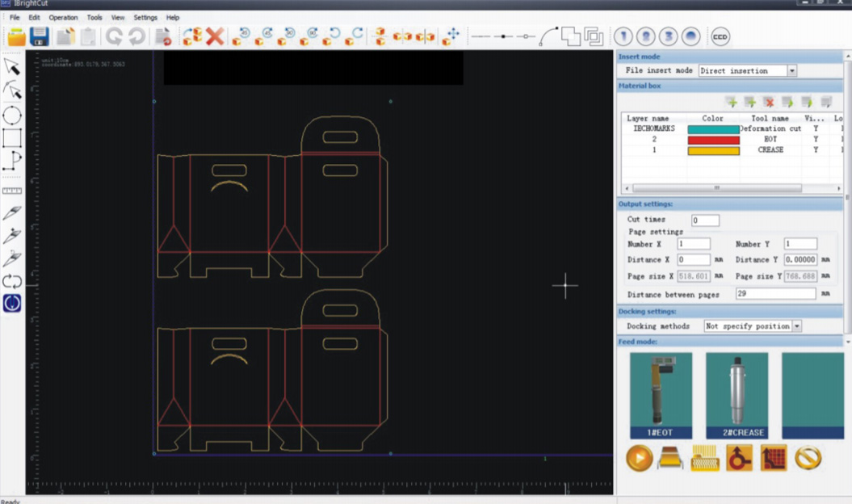Screen dimensions: 852x504
Task: Open the Operation menu
Action: [x=63, y=17]
